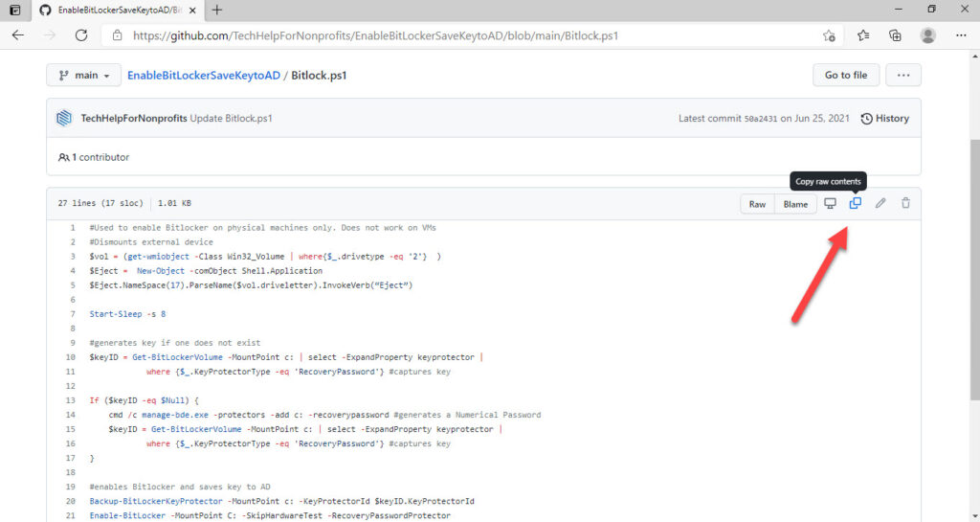Viewport: 980px width, 522px height.
Task: Open a new browser tab
Action: [217, 10]
